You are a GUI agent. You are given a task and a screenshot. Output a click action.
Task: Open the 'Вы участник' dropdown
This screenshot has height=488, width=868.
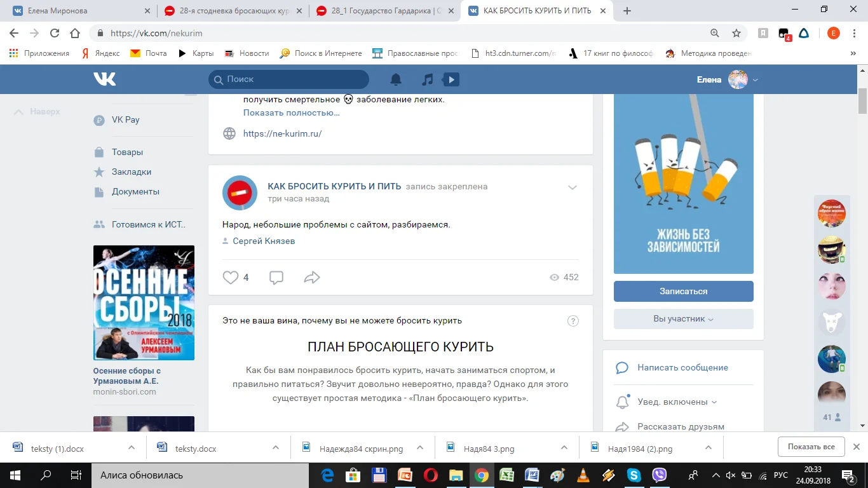(x=683, y=319)
